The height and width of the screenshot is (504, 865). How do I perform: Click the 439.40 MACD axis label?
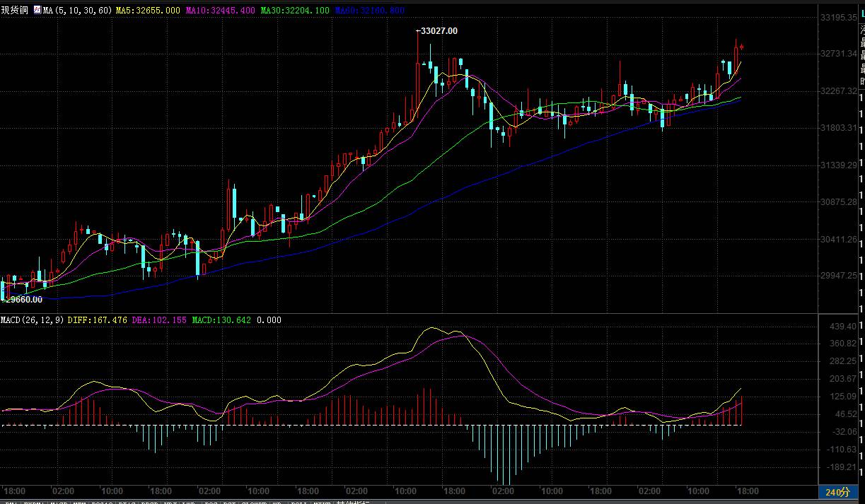point(843,326)
